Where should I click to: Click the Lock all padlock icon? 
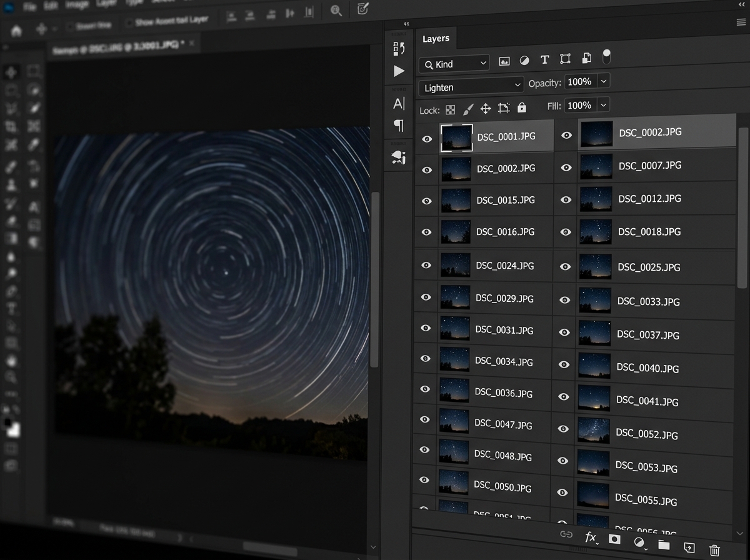[521, 107]
